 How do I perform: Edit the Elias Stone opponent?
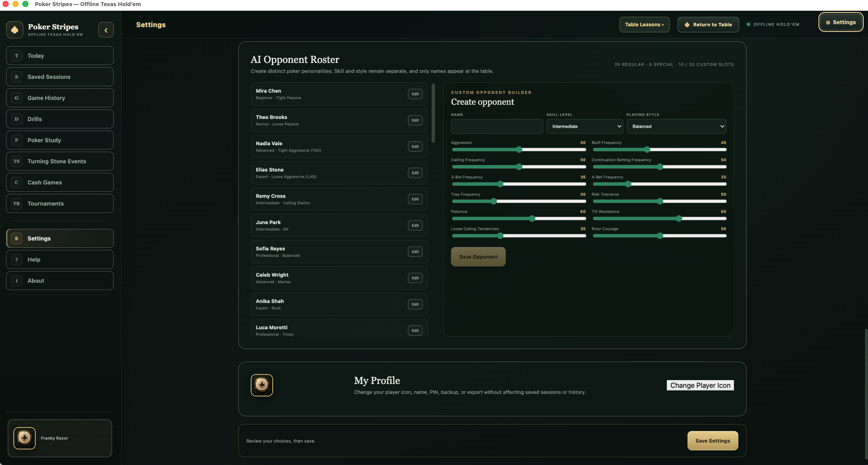click(415, 173)
